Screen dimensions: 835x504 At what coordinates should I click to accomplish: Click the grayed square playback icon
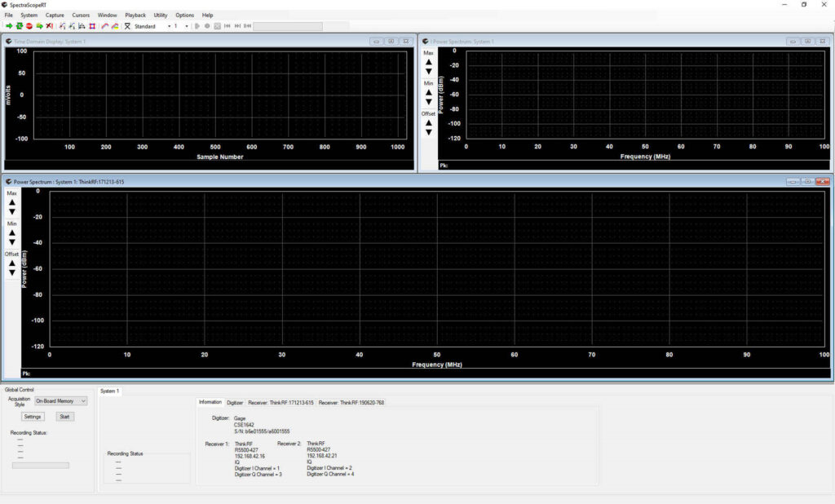point(217,26)
